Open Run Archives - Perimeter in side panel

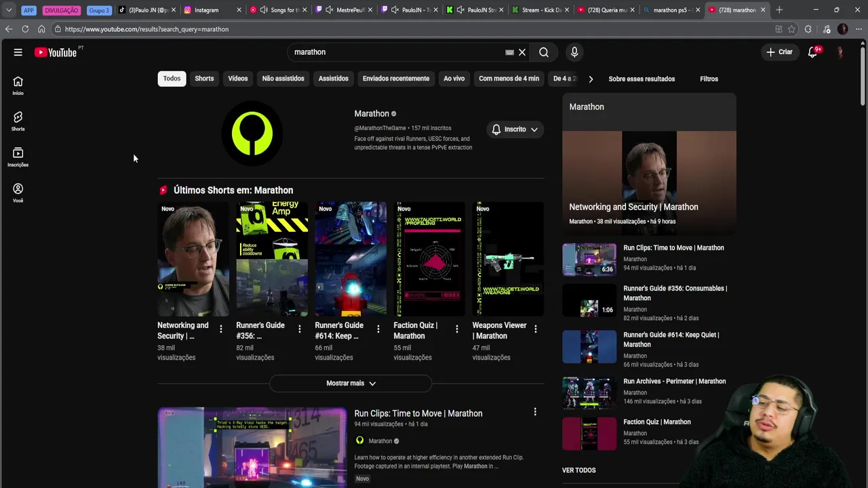[x=675, y=382]
